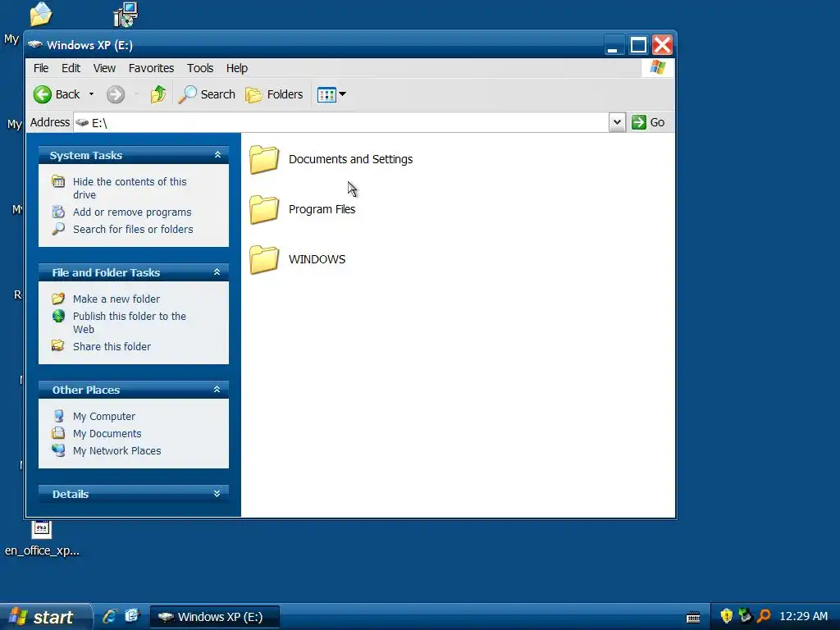
Task: Click the My Network Places icon
Action: pyautogui.click(x=58, y=450)
